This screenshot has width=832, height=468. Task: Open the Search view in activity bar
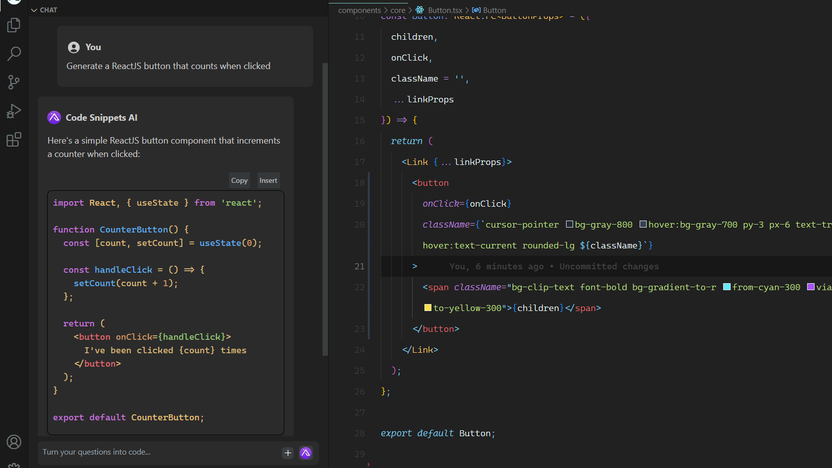click(x=14, y=53)
